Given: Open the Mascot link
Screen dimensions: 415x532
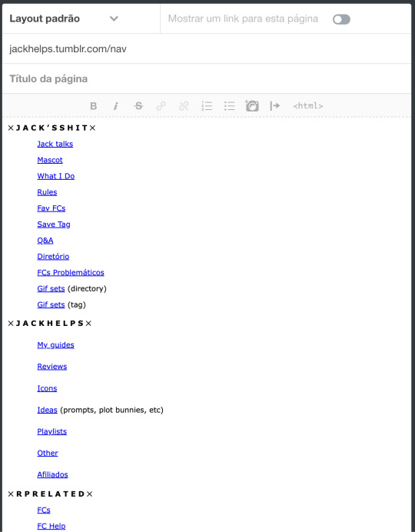Looking at the screenshot, I should pos(50,160).
